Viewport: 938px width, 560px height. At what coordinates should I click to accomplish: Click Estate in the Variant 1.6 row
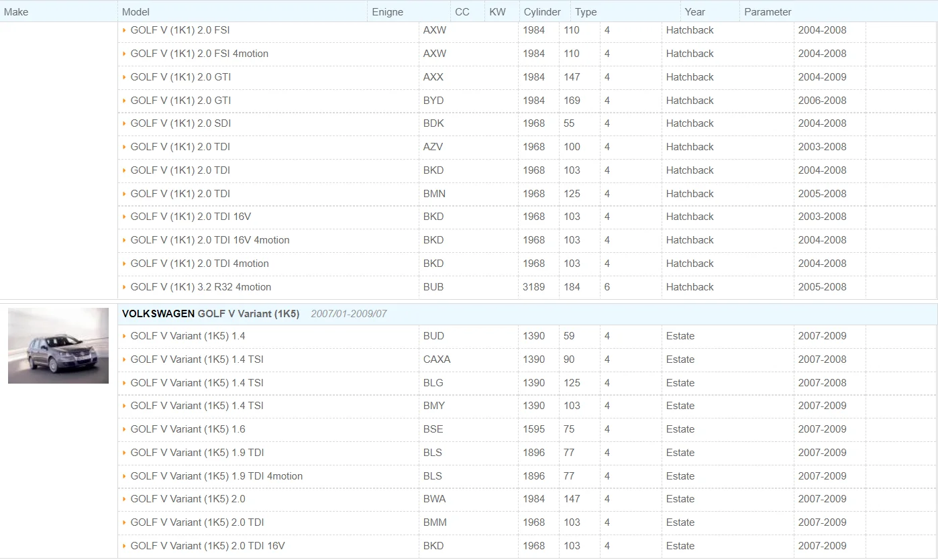680,429
